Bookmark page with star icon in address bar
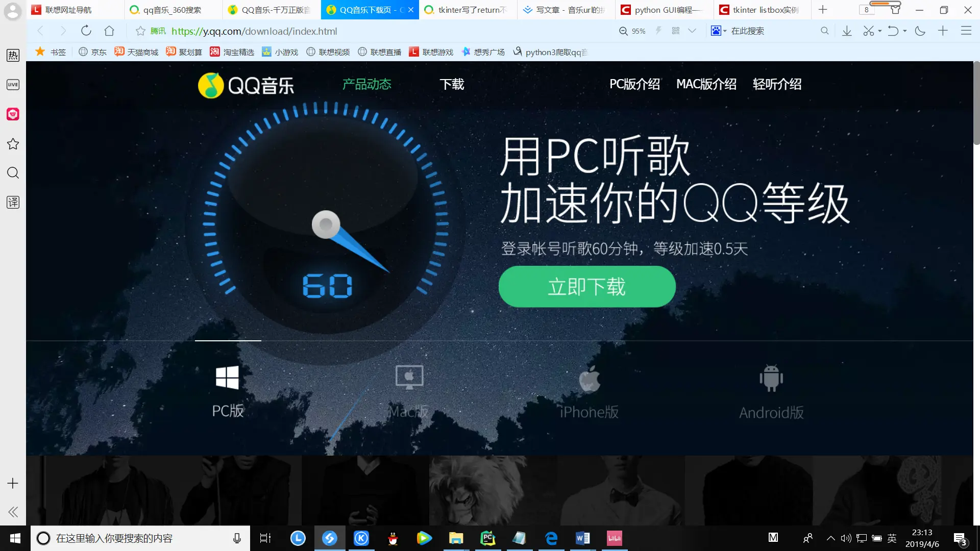Screen dimensions: 980x551 140,31
